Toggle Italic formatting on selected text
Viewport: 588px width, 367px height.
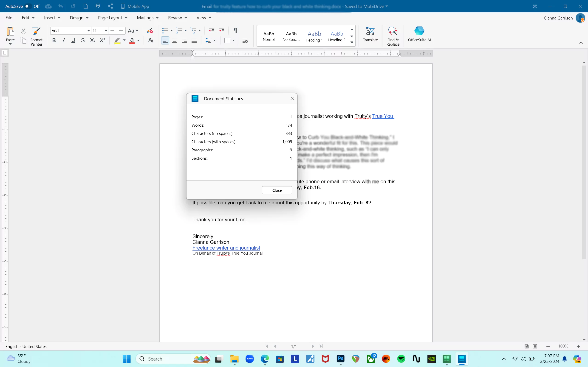(63, 40)
